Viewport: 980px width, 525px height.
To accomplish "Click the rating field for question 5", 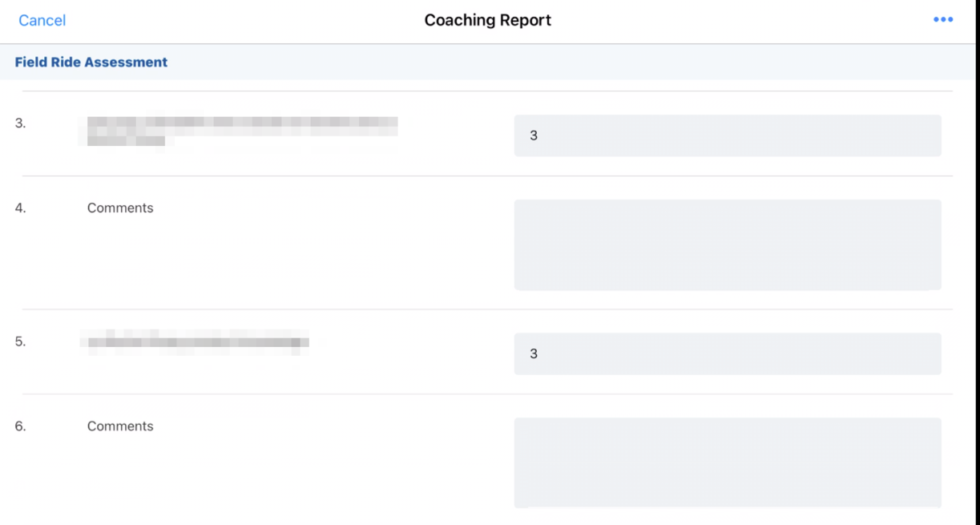I will [x=727, y=353].
